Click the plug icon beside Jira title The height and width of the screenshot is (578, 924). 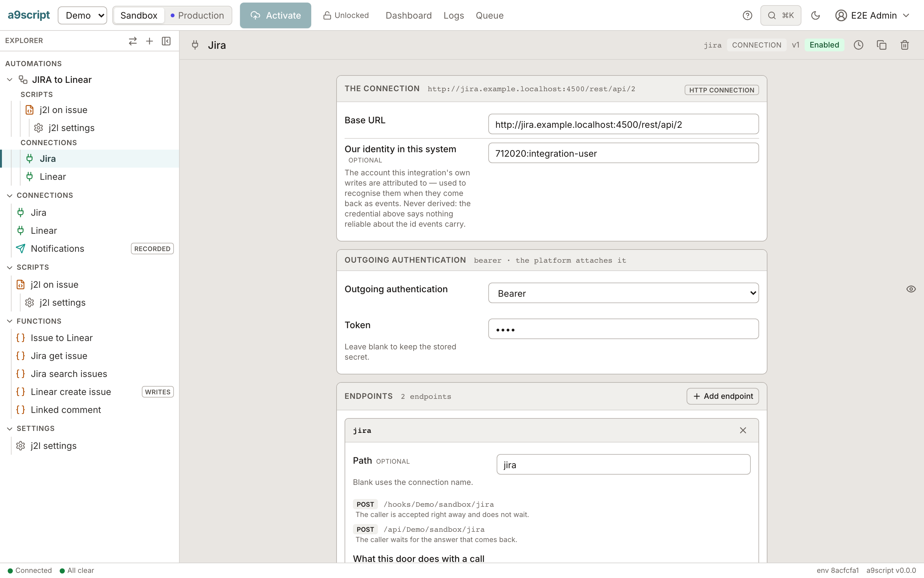(x=195, y=45)
